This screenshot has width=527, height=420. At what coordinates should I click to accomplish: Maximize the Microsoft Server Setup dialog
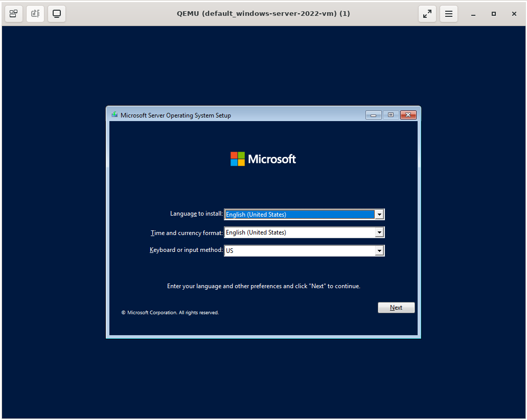tap(391, 115)
